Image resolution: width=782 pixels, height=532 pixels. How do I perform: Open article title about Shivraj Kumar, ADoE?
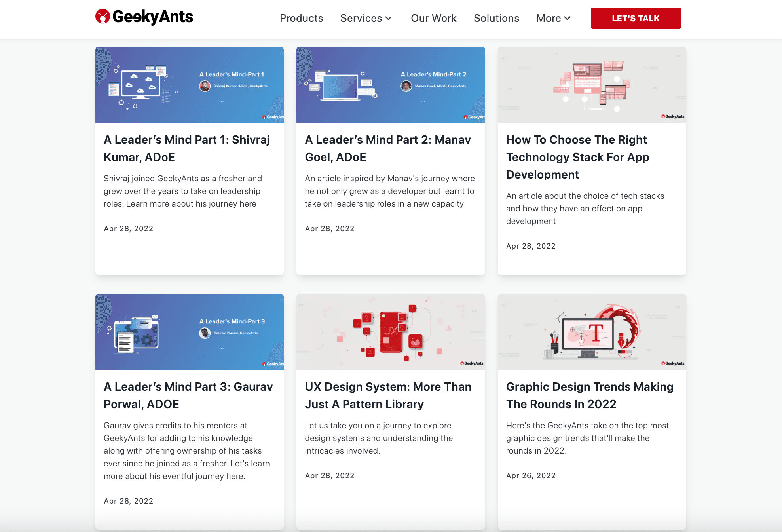pos(186,148)
